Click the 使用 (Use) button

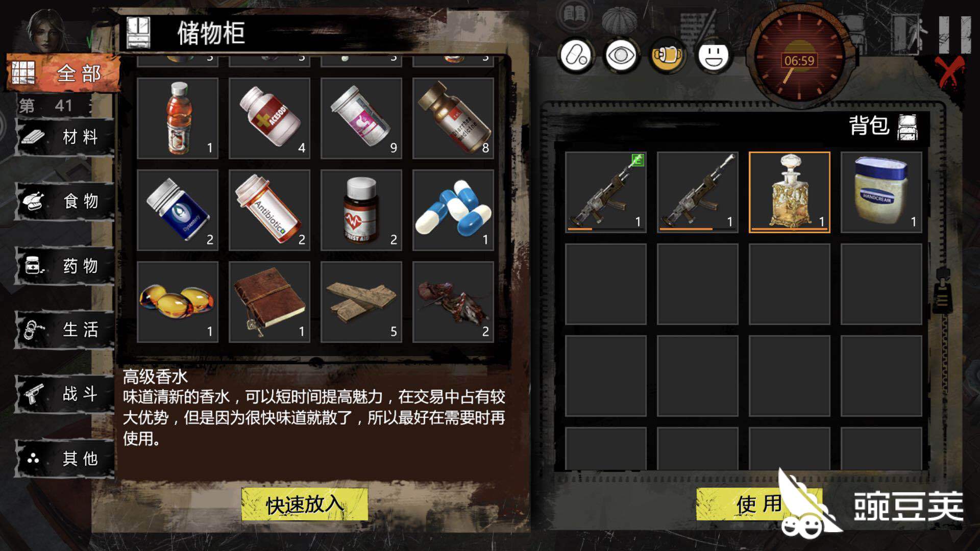pyautogui.click(x=759, y=505)
